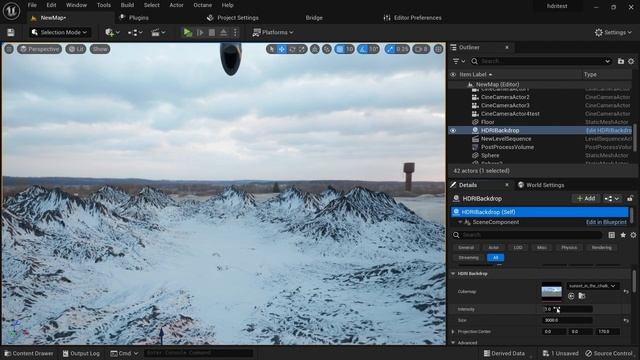Viewport: 640px width, 360px height.
Task: Toggle surface snapping icon
Action: [327, 49]
